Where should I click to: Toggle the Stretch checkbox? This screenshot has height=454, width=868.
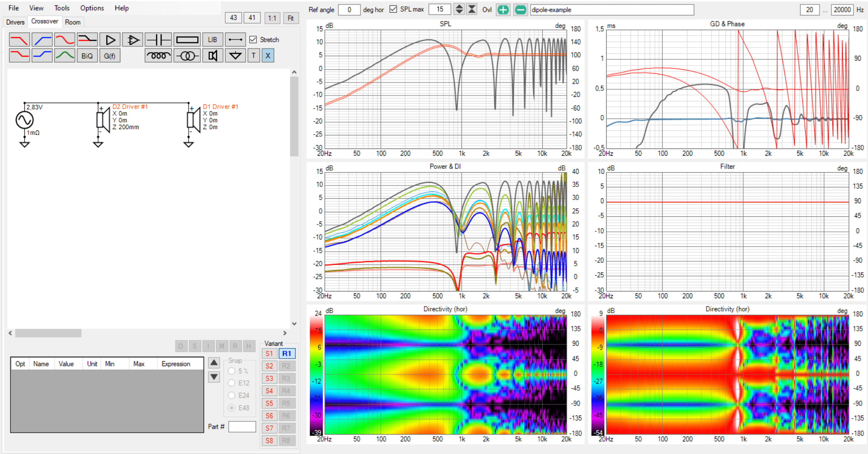coord(253,40)
